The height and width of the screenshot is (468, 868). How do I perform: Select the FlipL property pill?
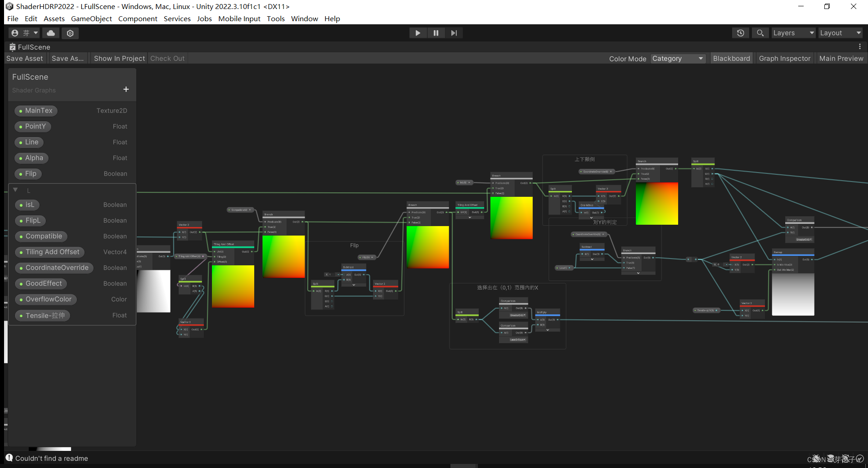(31, 220)
